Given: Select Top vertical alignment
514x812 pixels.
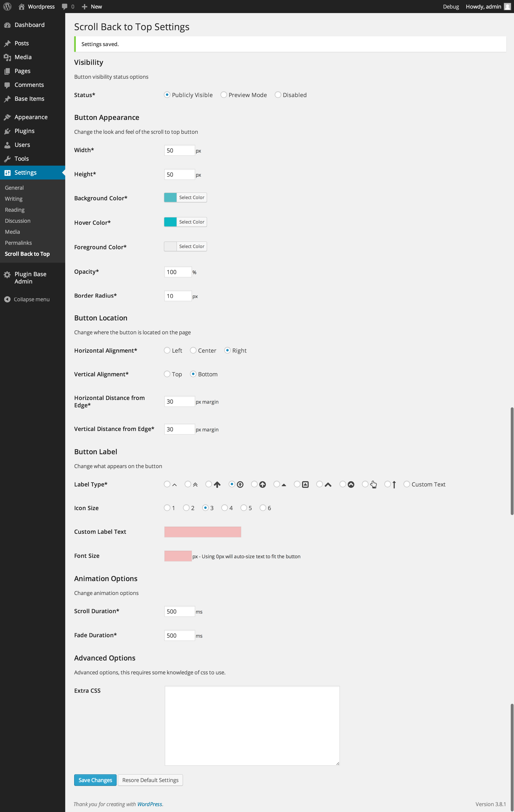Looking at the screenshot, I should tap(167, 374).
